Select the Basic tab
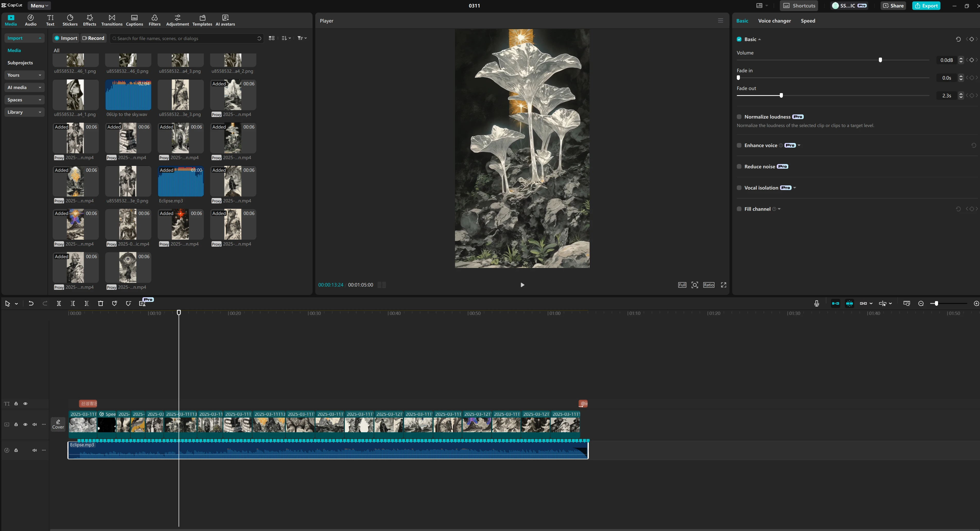The width and height of the screenshot is (980, 531). [x=742, y=21]
